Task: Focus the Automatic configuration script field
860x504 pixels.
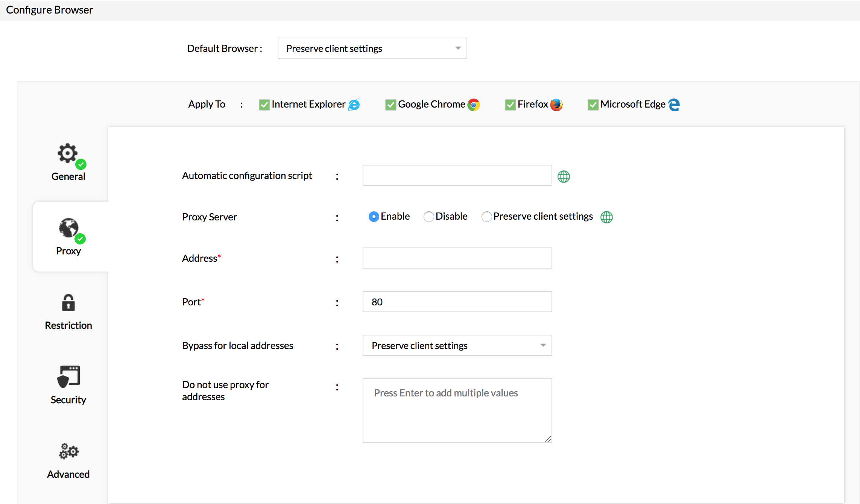Action: [x=457, y=175]
